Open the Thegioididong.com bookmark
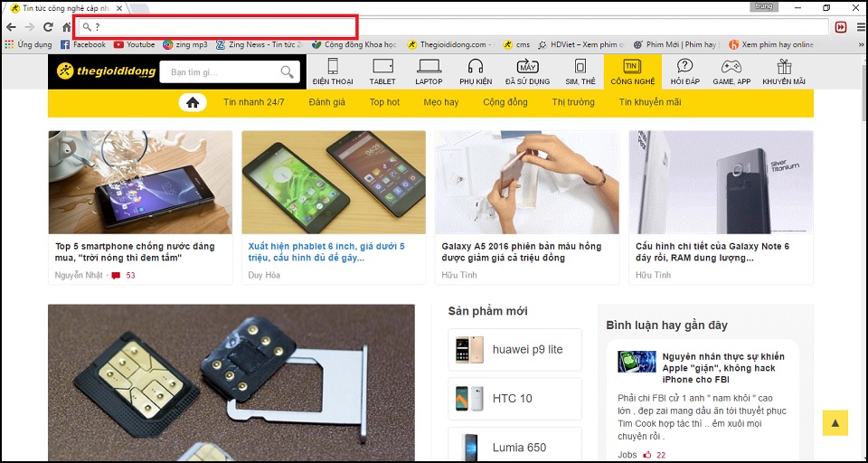Viewport: 868px width, 463px height. tap(450, 44)
